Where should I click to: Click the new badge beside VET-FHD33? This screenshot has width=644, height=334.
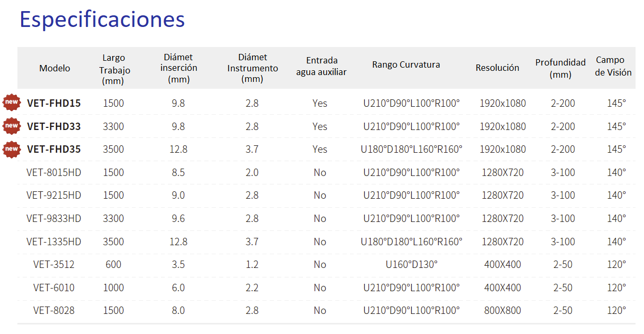coord(11,126)
